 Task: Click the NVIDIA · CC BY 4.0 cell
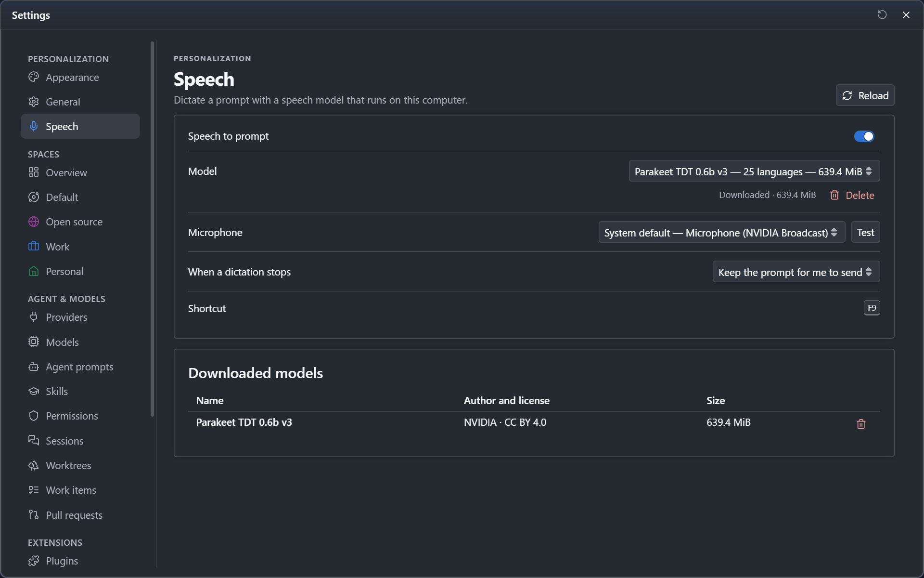(505, 422)
